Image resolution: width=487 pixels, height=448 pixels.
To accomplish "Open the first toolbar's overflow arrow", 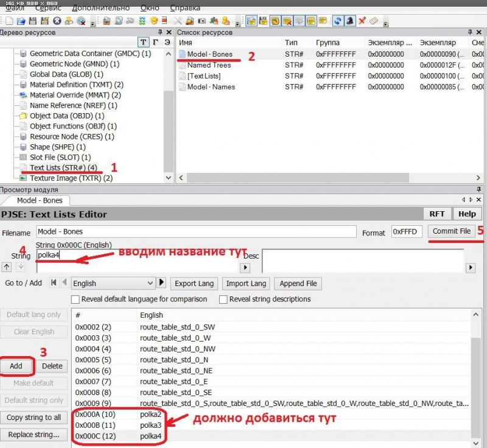I will click(x=92, y=23).
